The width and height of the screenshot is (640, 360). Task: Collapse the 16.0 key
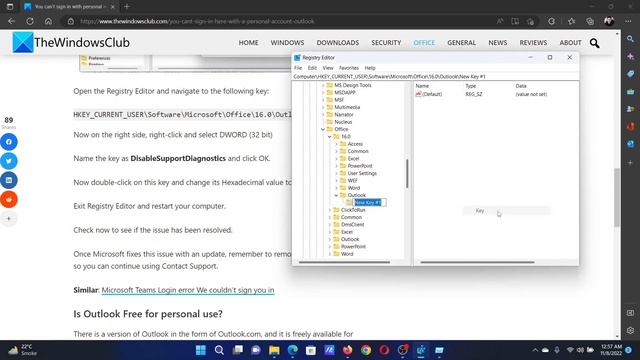click(x=330, y=137)
